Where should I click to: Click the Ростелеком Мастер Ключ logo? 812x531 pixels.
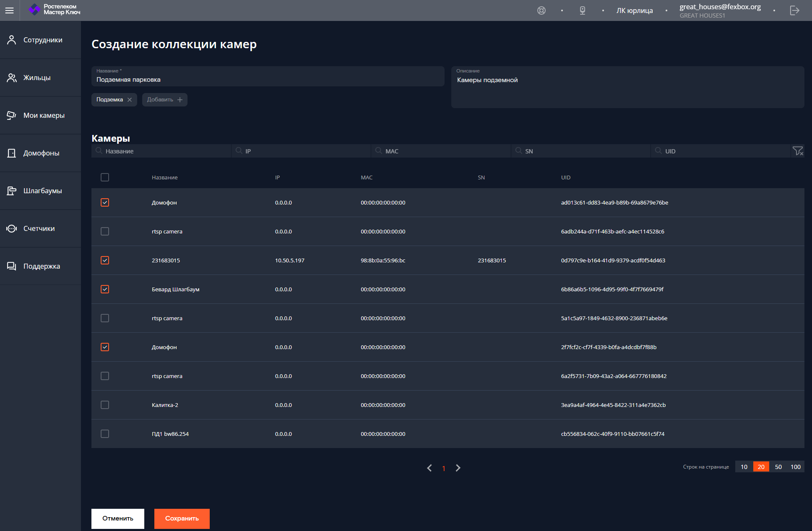click(54, 10)
